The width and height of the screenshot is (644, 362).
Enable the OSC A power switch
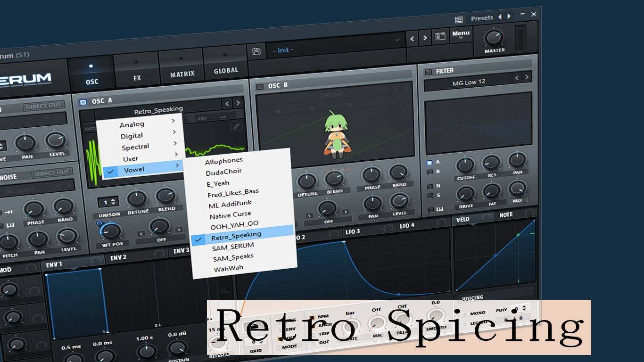[83, 101]
